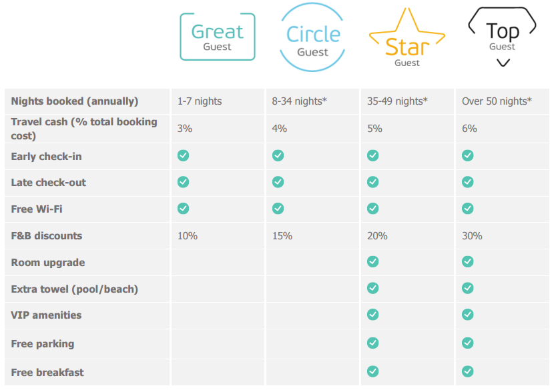Click Great Guest Early check-in checkmark
Image resolution: width=554 pixels, height=392 pixels.
(183, 155)
